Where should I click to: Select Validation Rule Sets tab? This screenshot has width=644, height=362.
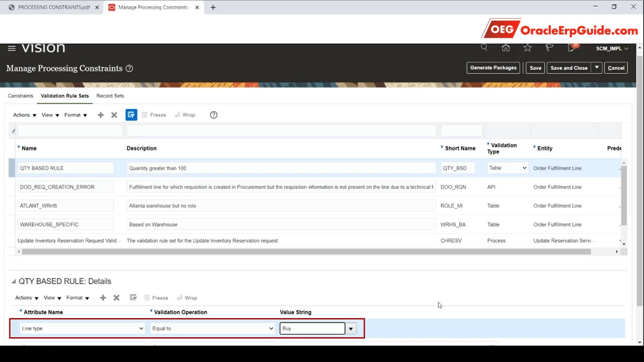click(x=65, y=96)
